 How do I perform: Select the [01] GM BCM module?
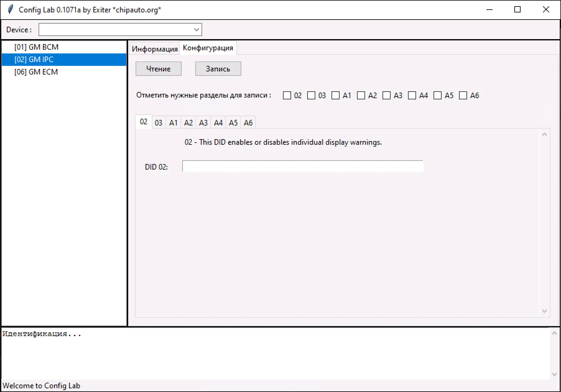coord(36,47)
